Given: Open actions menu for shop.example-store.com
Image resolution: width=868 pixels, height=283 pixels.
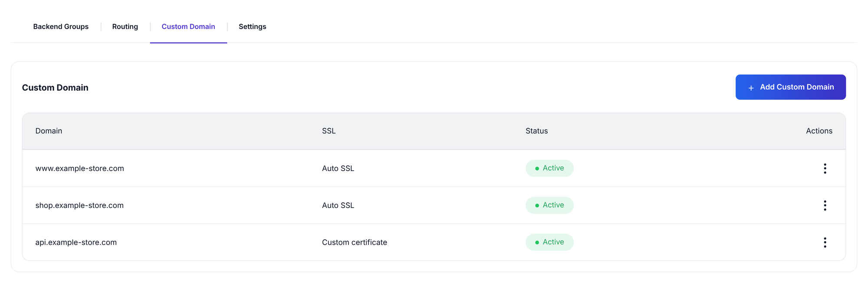Looking at the screenshot, I should (825, 205).
